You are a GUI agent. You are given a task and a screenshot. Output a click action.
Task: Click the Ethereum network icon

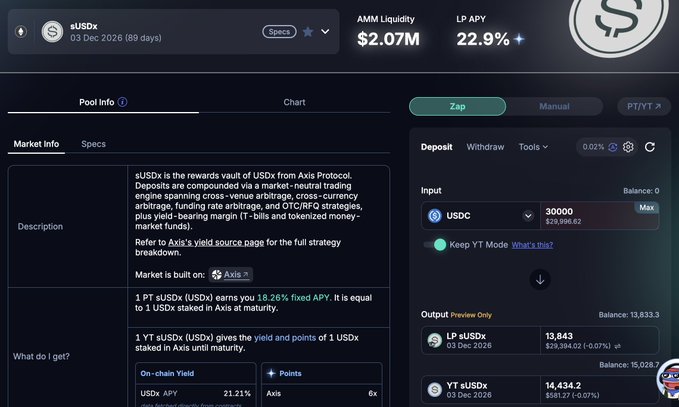tap(21, 32)
